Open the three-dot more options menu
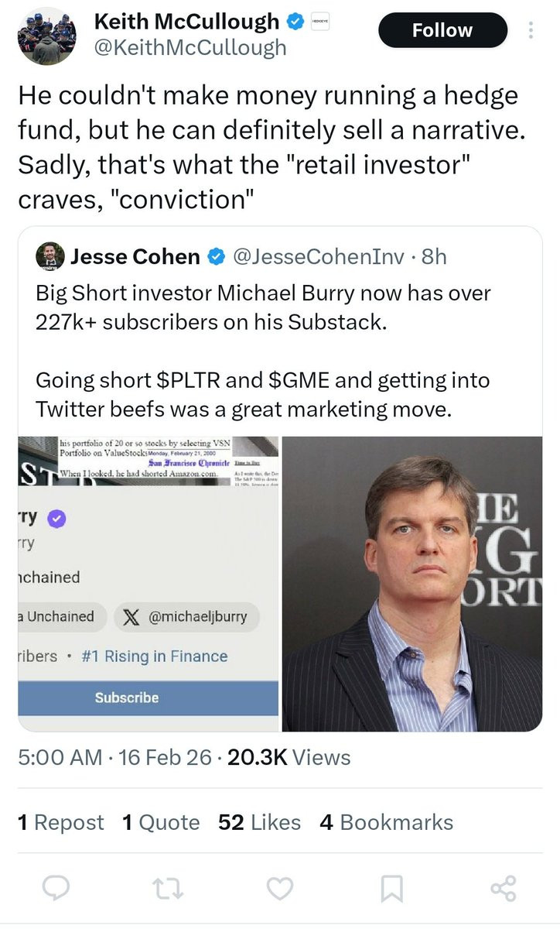The image size is (560, 929). pyautogui.click(x=531, y=30)
